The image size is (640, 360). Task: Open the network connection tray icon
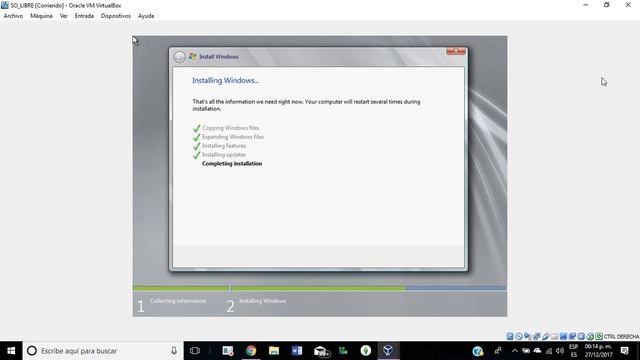coord(549,351)
